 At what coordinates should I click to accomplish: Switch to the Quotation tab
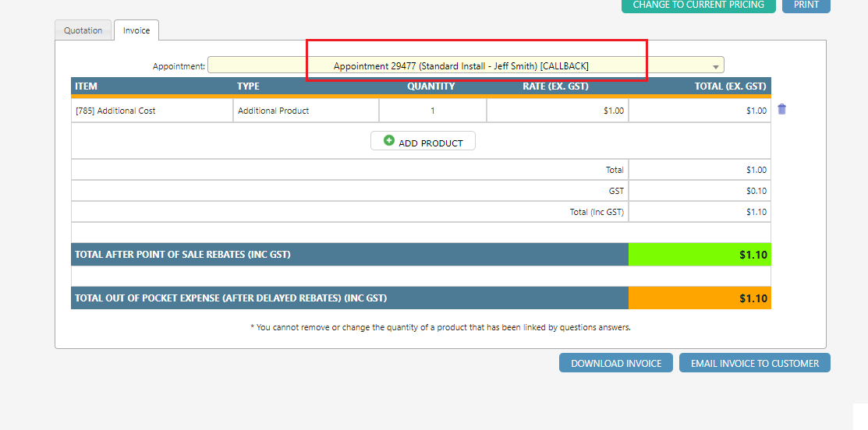83,30
